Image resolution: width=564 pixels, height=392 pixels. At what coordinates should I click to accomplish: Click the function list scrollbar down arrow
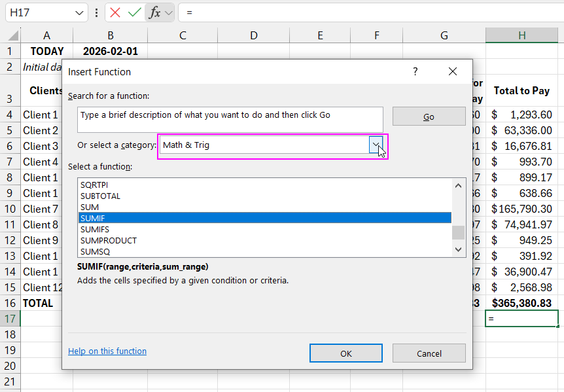click(x=458, y=249)
